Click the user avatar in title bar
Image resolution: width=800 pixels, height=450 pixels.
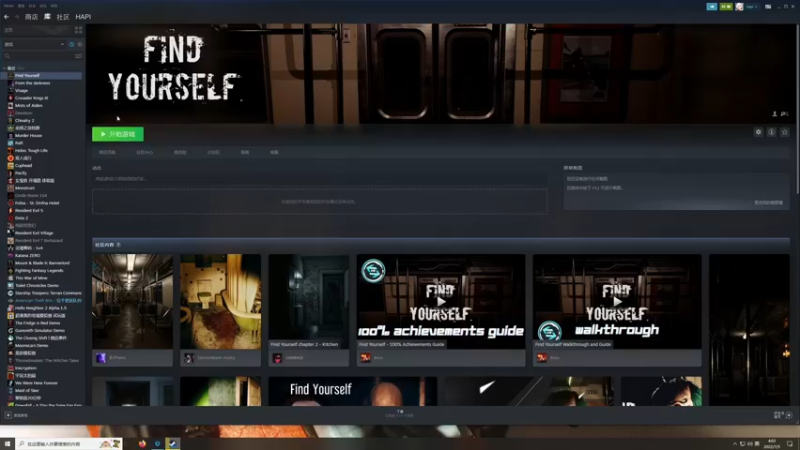tap(739, 7)
